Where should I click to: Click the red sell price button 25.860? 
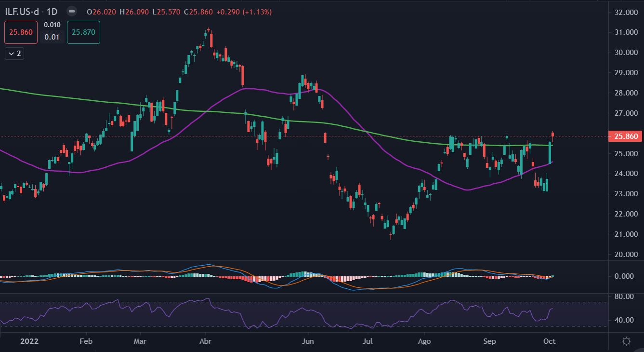[21, 32]
